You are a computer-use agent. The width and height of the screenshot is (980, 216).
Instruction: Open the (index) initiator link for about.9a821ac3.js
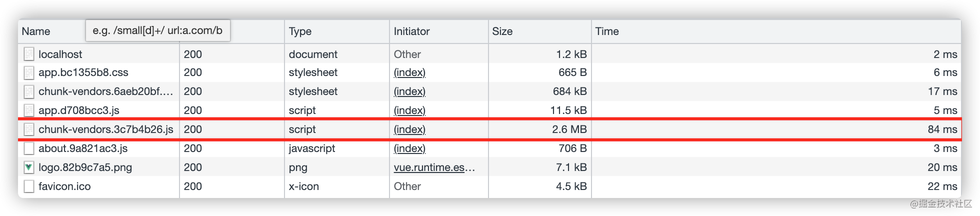coord(409,148)
